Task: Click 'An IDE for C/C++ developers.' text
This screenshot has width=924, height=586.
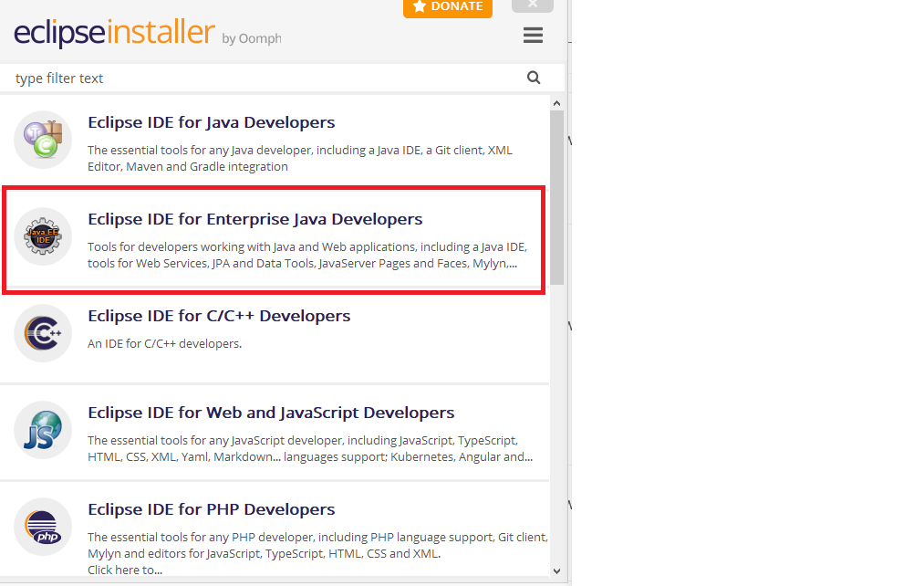Action: (164, 344)
